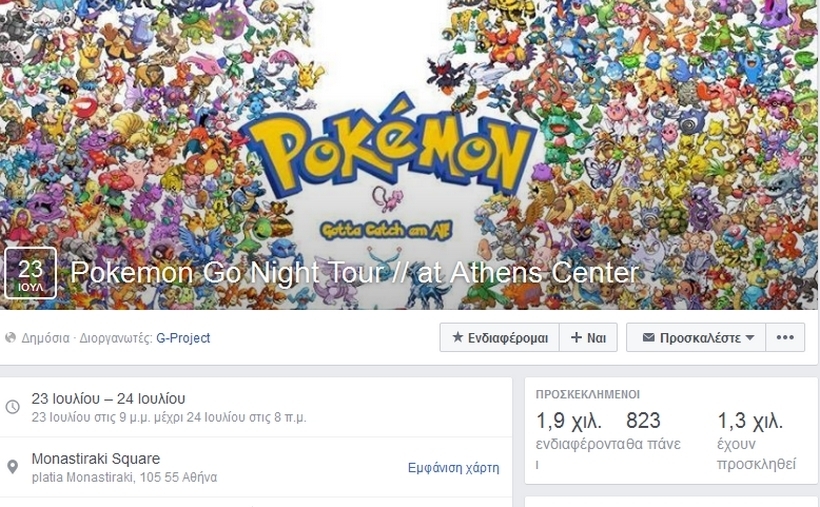Show the map via Εμφάνιση χάρτη
The height and width of the screenshot is (507, 820).
tap(453, 467)
